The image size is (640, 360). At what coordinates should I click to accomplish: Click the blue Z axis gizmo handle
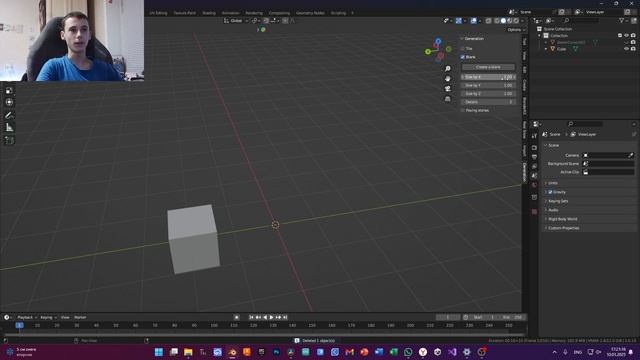(x=438, y=41)
